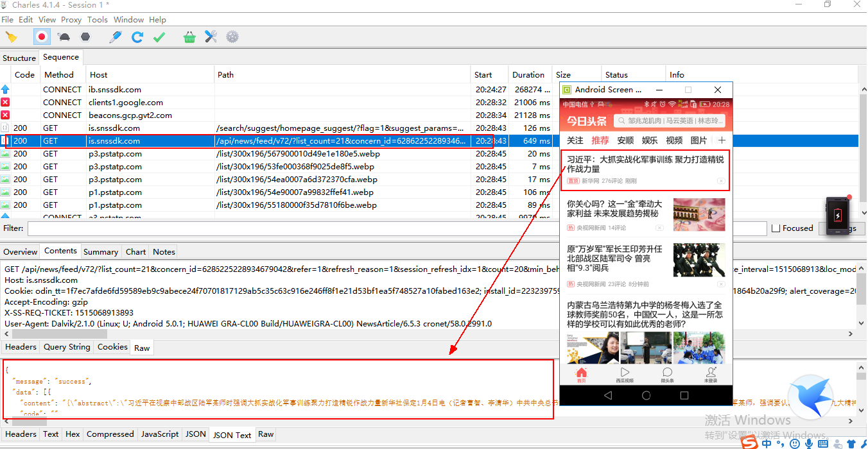Tap 微头条 chat icon in Android Screen
Screen dimensions: 868x449
(x=668, y=375)
